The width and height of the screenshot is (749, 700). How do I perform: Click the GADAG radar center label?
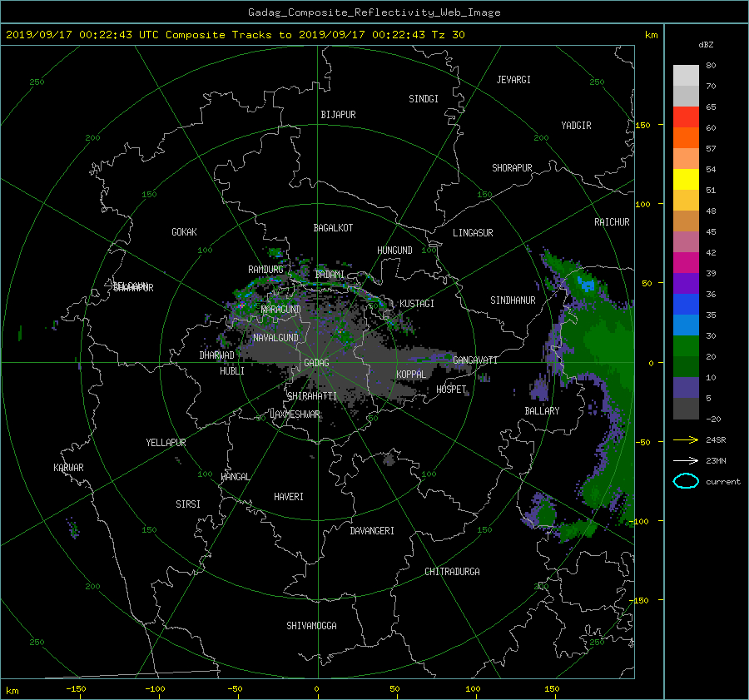pos(316,363)
